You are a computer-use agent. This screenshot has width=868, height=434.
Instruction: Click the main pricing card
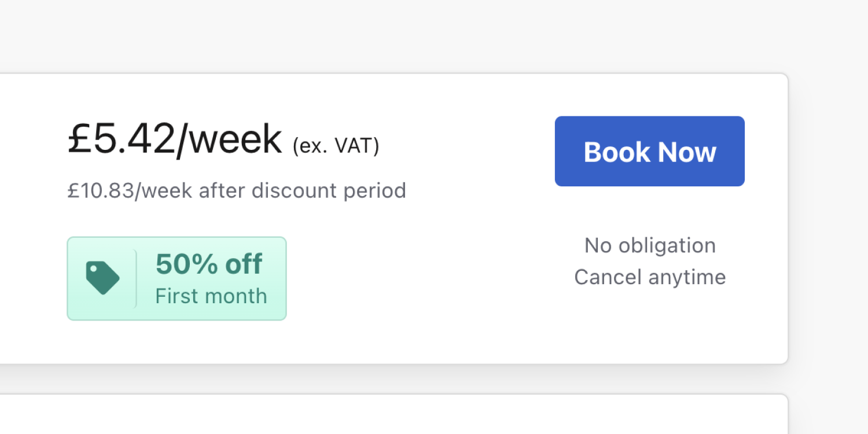click(x=393, y=217)
